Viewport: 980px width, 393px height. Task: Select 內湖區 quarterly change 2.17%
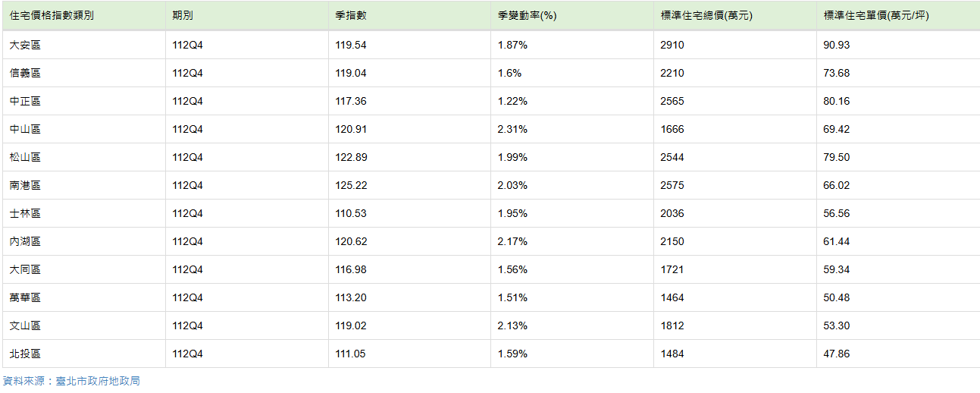coord(512,241)
